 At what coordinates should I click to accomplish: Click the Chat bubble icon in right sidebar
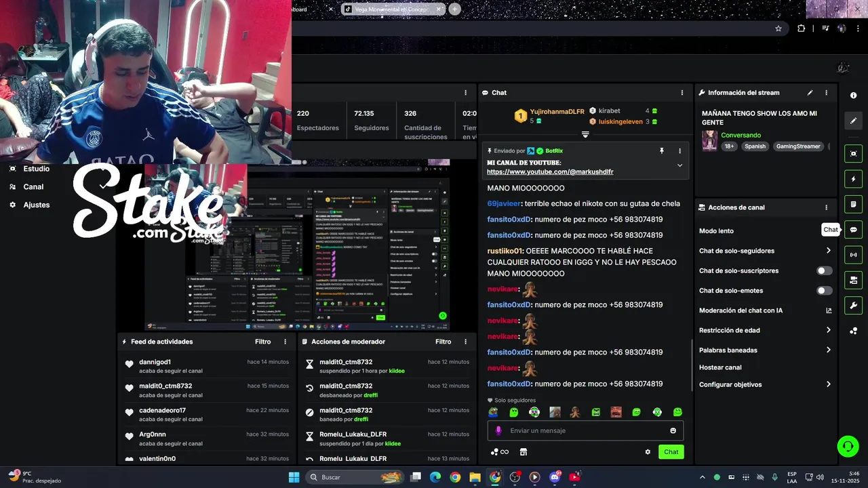[x=854, y=230]
